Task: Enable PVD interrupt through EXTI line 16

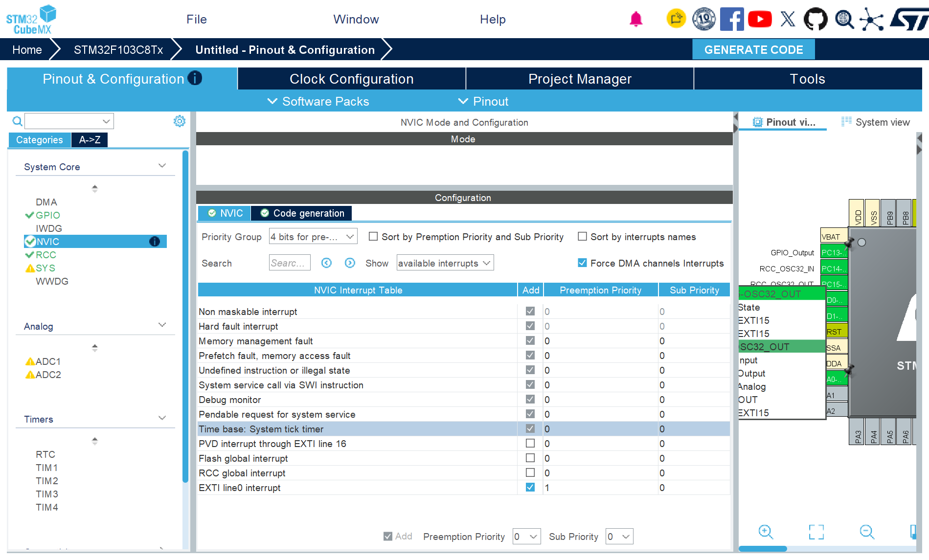Action: coord(530,444)
